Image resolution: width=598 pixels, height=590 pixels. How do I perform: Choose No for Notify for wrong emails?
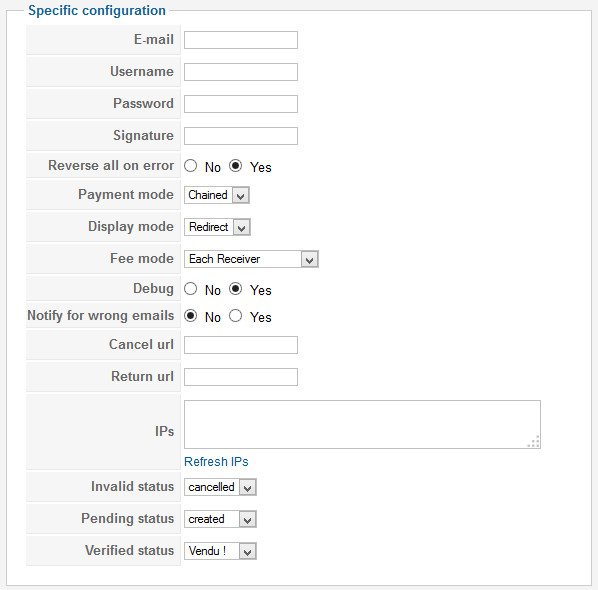point(190,316)
